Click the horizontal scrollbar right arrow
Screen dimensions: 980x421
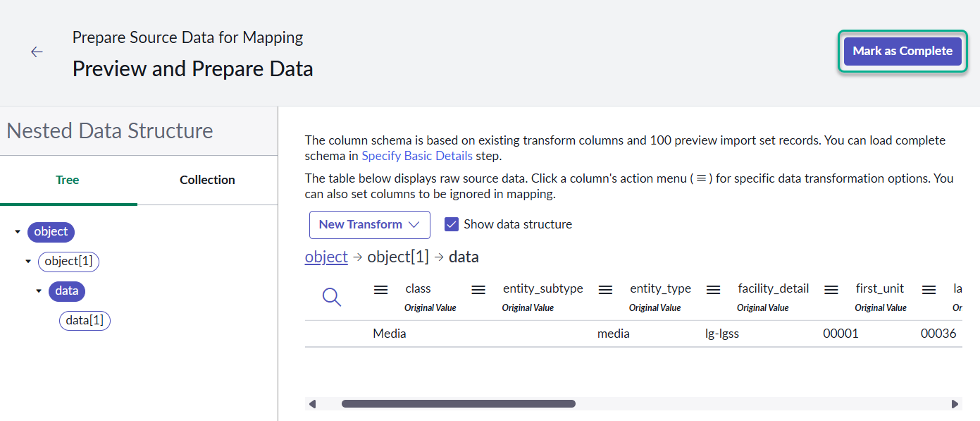click(x=955, y=404)
